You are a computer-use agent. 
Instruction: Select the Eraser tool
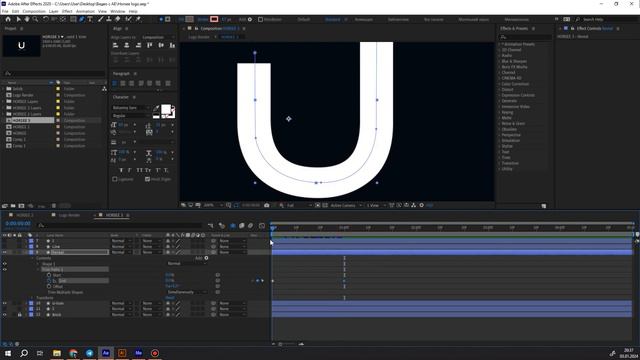[x=118, y=19]
